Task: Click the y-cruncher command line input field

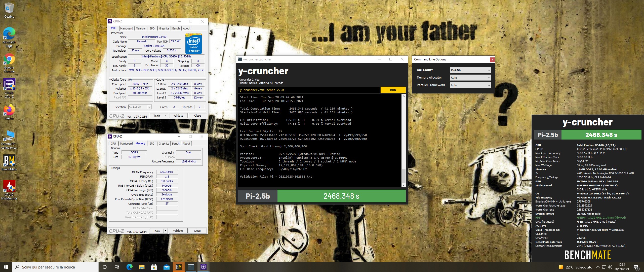Action: [309, 90]
